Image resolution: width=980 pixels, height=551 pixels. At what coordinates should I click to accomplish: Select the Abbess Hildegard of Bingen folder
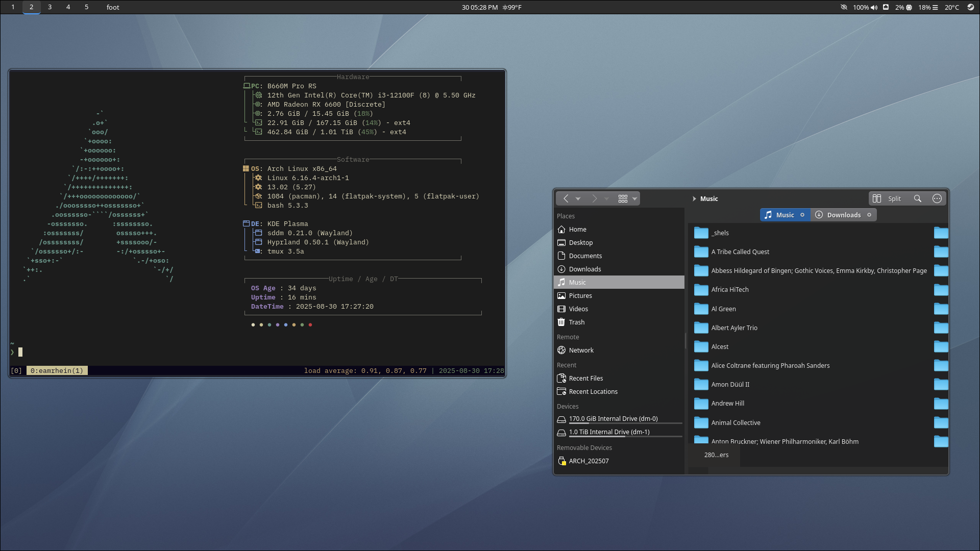pos(811,271)
